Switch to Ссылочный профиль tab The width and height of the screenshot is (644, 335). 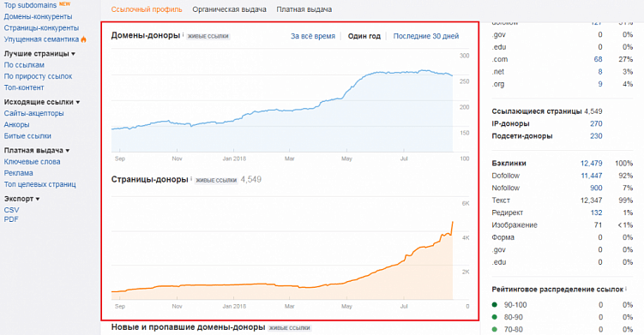(147, 9)
